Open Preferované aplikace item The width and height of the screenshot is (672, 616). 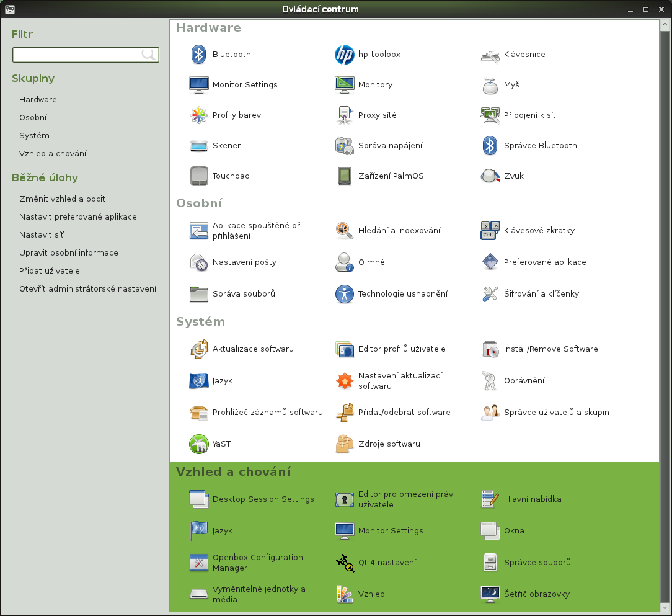coord(490,262)
